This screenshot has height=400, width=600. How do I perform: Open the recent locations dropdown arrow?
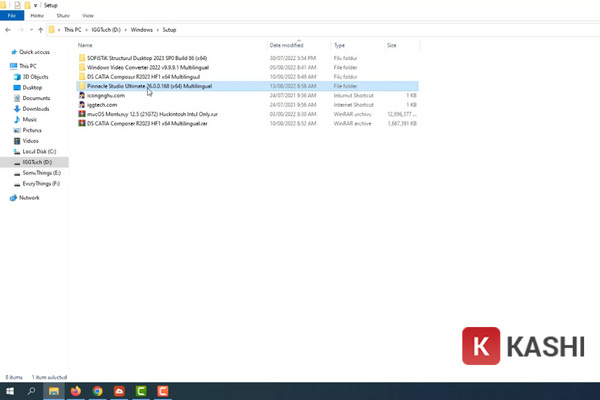pyautogui.click(x=31, y=30)
